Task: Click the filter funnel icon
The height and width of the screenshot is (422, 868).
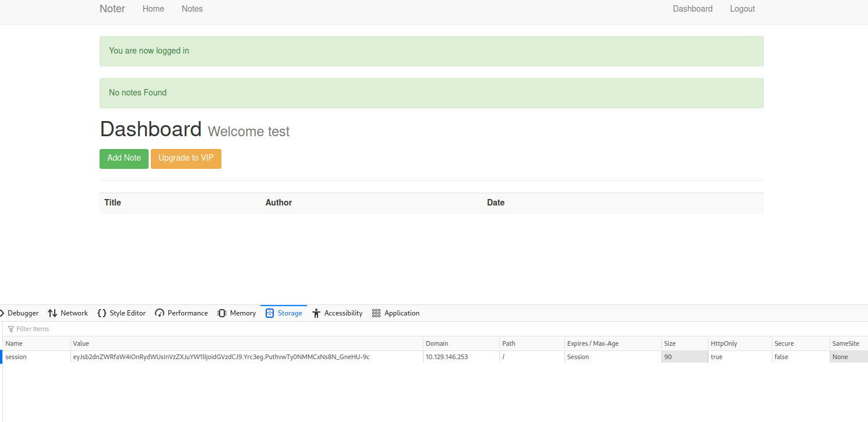Action: (11, 329)
